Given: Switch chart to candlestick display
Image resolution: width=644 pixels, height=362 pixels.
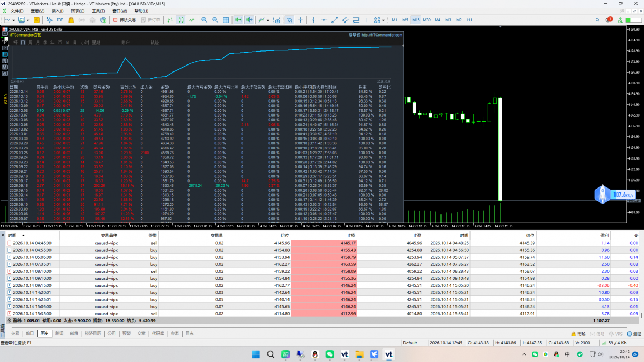Looking at the screenshot, I should pos(181,20).
